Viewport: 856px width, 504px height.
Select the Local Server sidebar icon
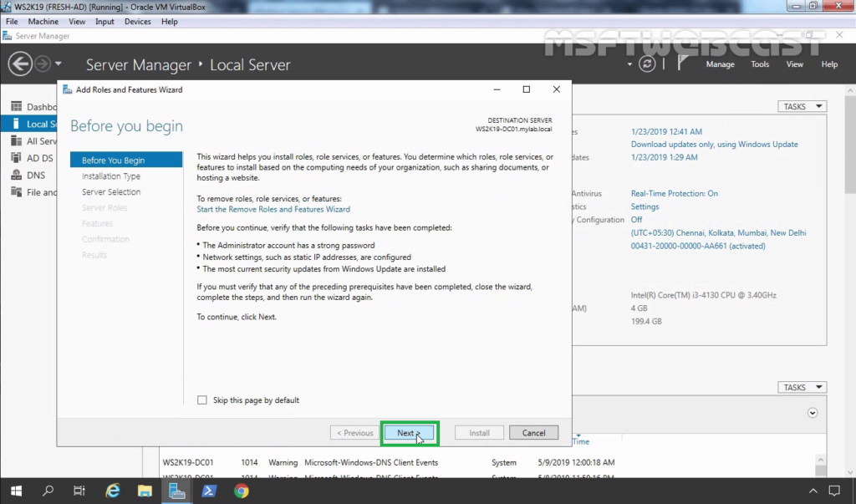(17, 124)
